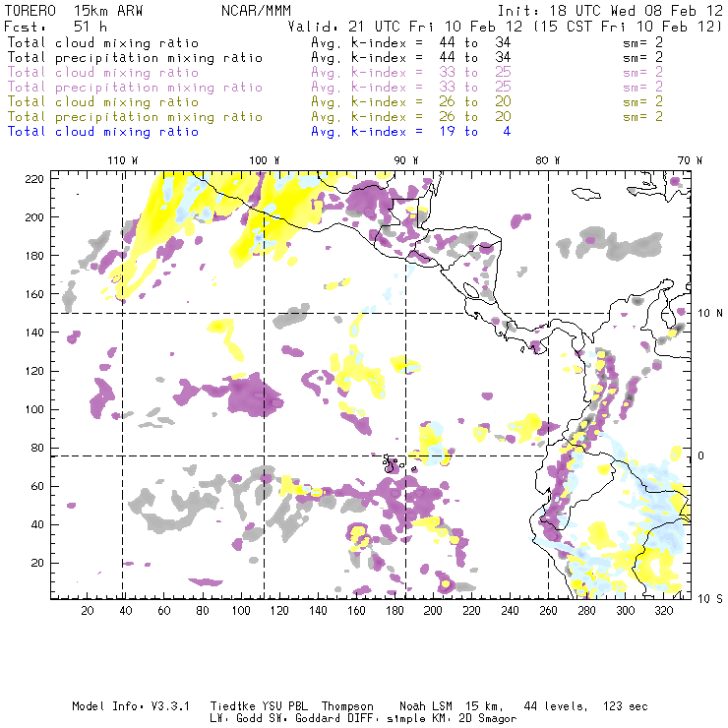Pick olive "Total precipitation mixing ratio" legend entry
728x728 pixels.
[135, 116]
